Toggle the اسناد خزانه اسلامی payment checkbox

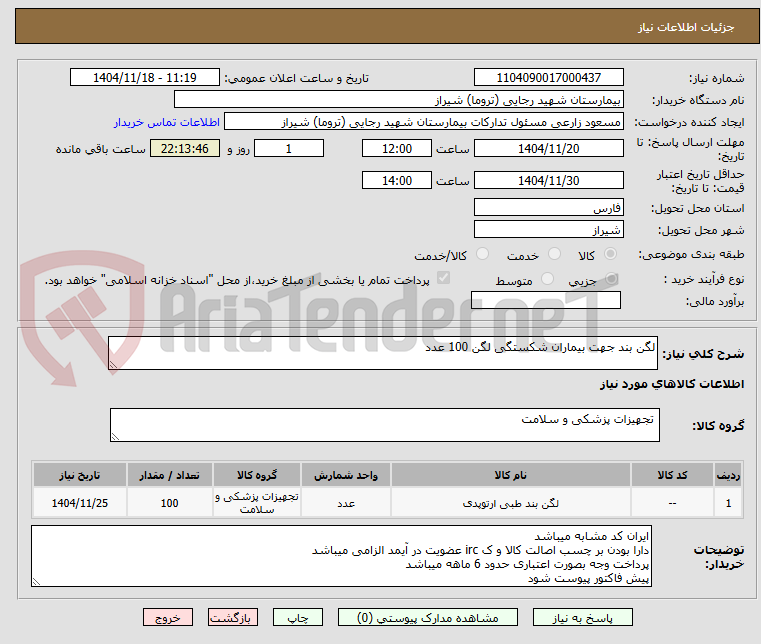click(x=443, y=278)
